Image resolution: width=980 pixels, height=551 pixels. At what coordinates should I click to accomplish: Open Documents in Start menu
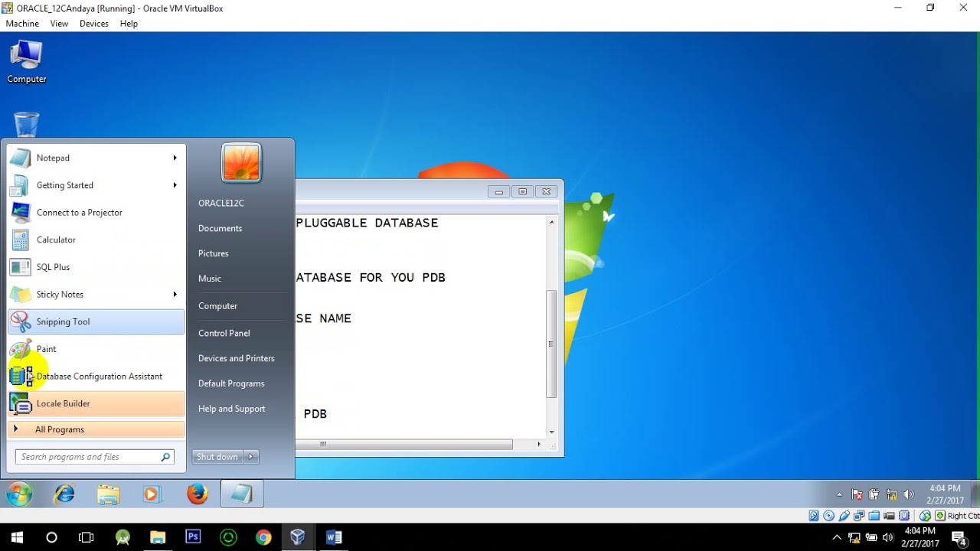(220, 228)
